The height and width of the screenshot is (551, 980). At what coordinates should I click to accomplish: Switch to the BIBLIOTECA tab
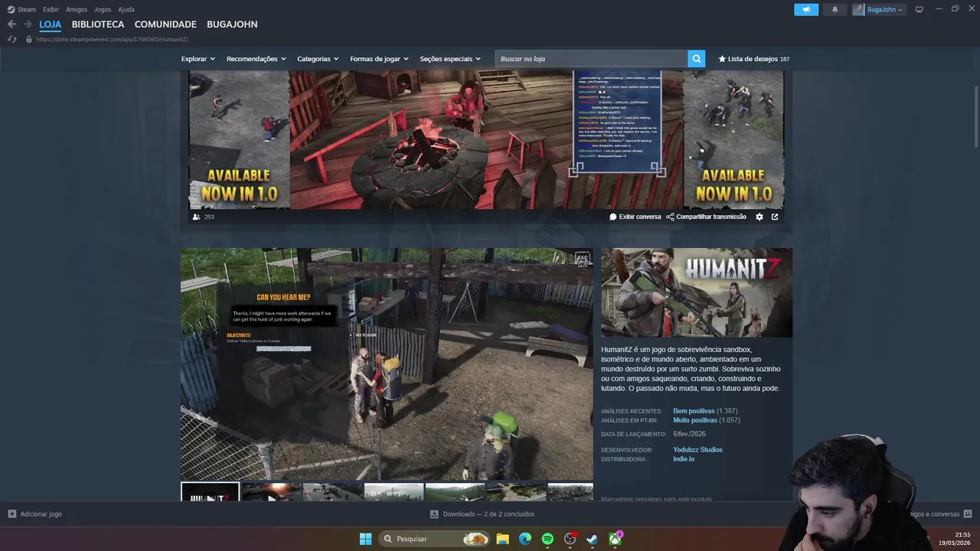98,24
